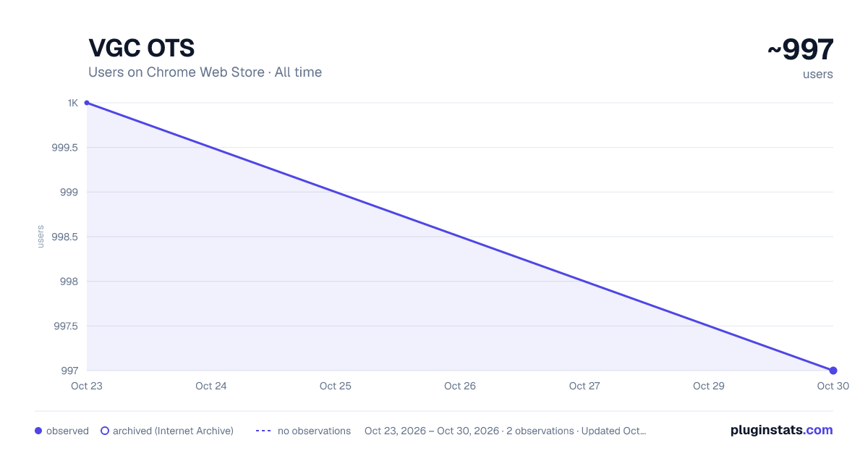This screenshot has width=868, height=456.
Task: Click the vertical 'users' axis title
Action: click(x=41, y=237)
